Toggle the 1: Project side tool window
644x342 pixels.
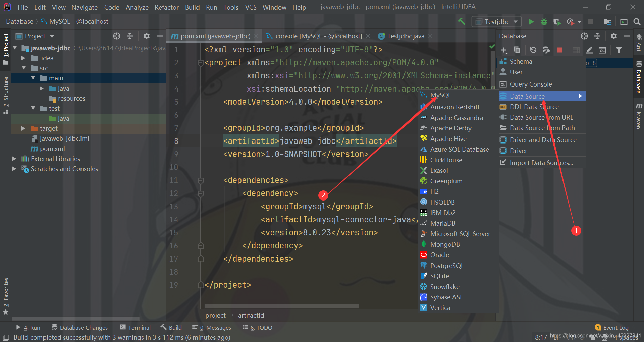[6, 49]
